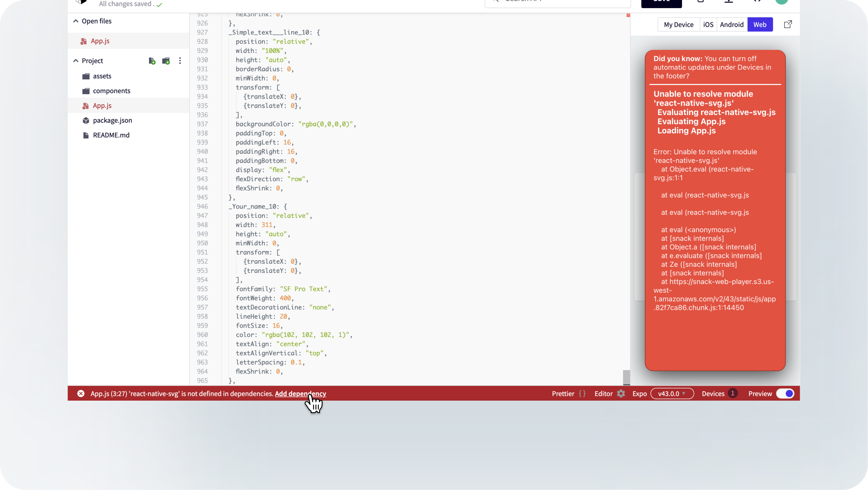Click the code editor vertical scrollbar thumb
Screen dimensions: 868x490
[626, 377]
